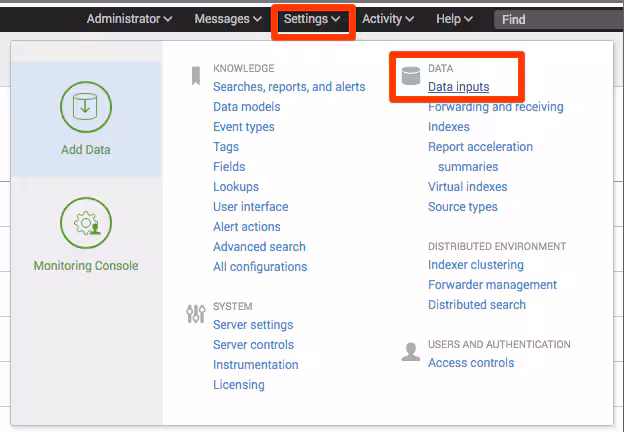
Task: Open the Monitoring Console gear icon
Action: click(86, 223)
